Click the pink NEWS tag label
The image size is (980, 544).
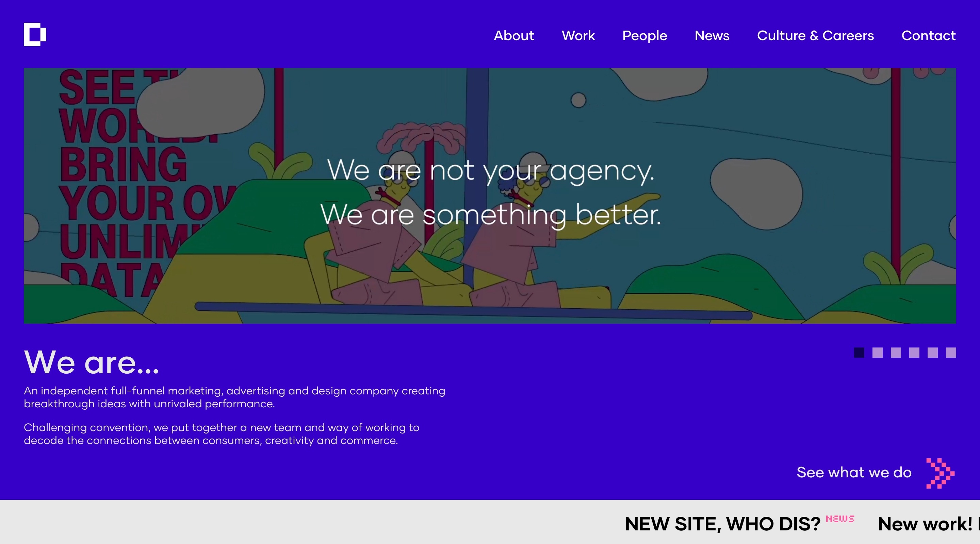coord(840,518)
